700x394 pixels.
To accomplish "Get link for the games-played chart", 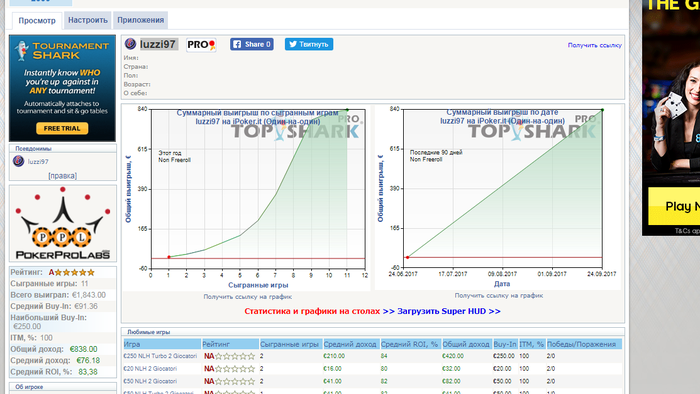I will click(x=248, y=297).
